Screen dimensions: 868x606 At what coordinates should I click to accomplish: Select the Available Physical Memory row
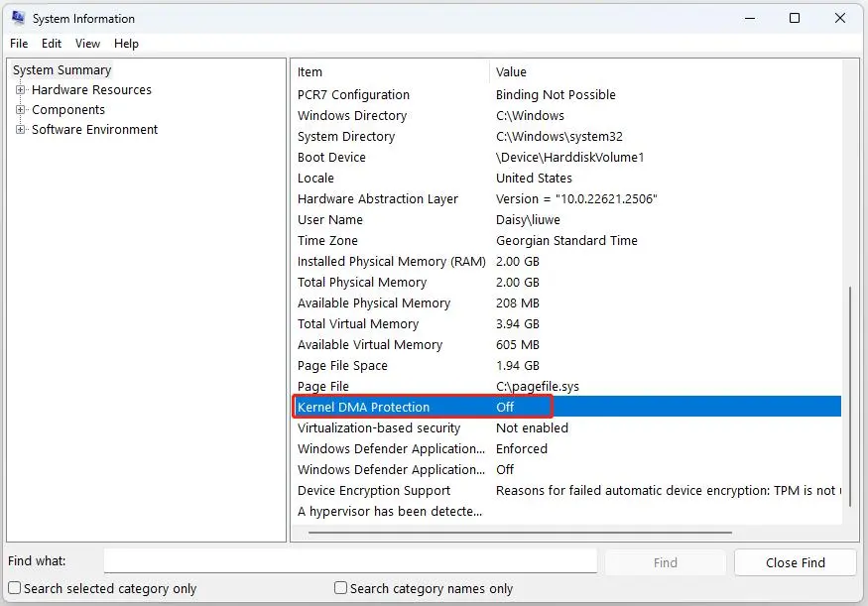point(566,303)
